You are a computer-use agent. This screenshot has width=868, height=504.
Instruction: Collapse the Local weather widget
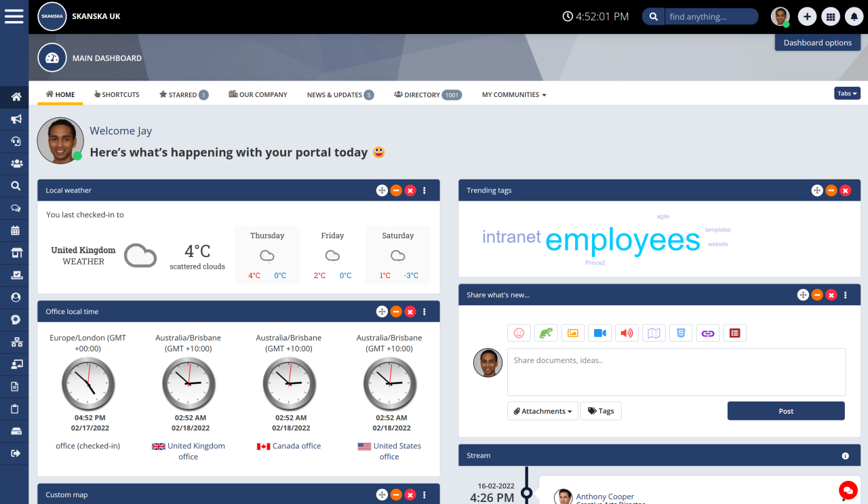tap(395, 191)
